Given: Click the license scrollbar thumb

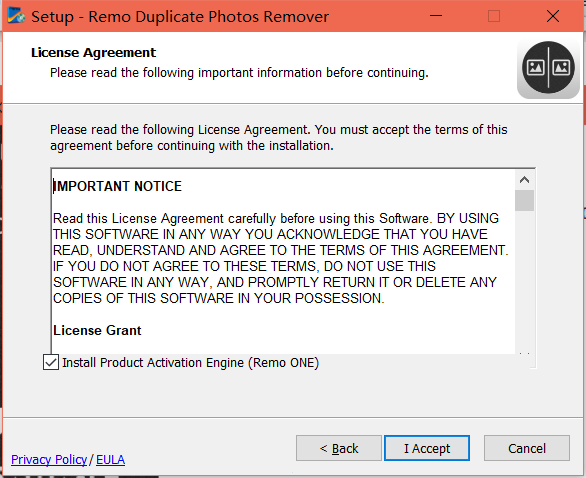Looking at the screenshot, I should click(524, 201).
